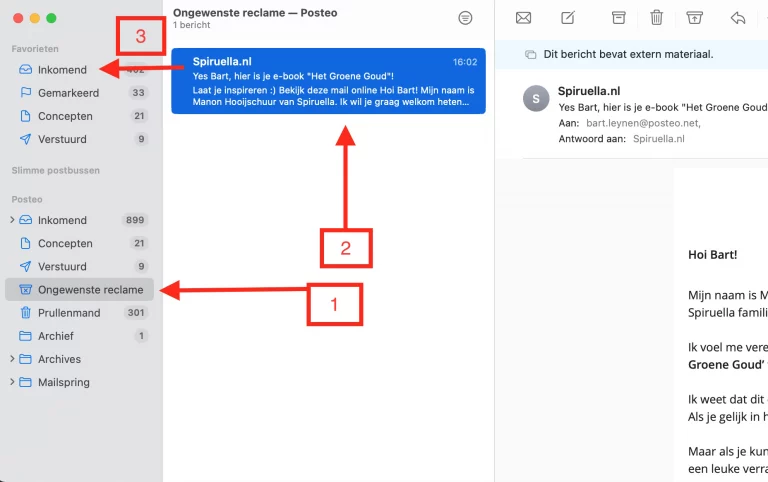Delete message using trash toolbar icon
This screenshot has width=768, height=482.
click(656, 18)
